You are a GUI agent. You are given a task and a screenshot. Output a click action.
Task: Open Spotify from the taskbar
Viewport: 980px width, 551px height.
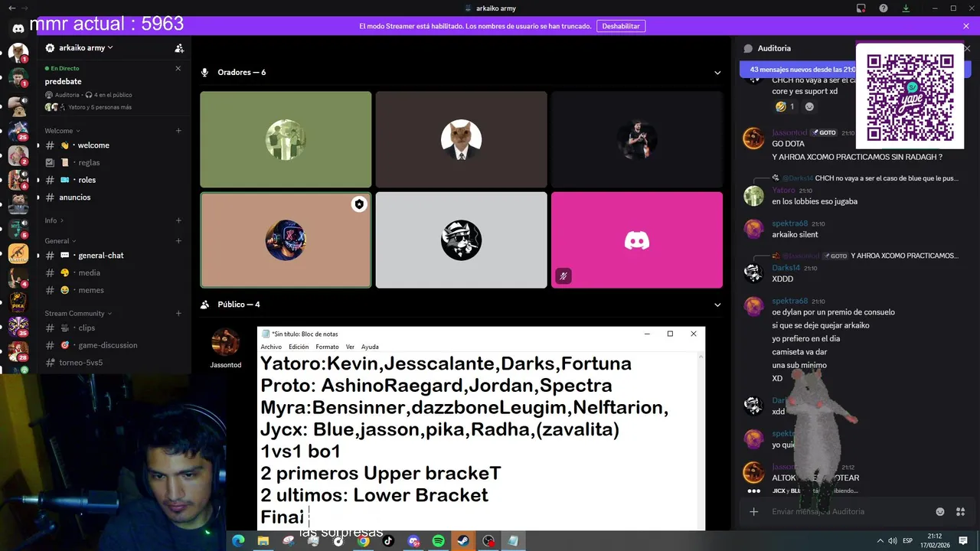[x=438, y=541]
